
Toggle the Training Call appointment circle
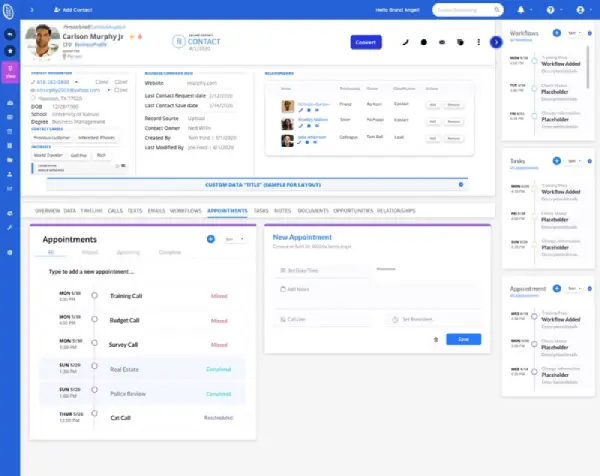[95, 295]
